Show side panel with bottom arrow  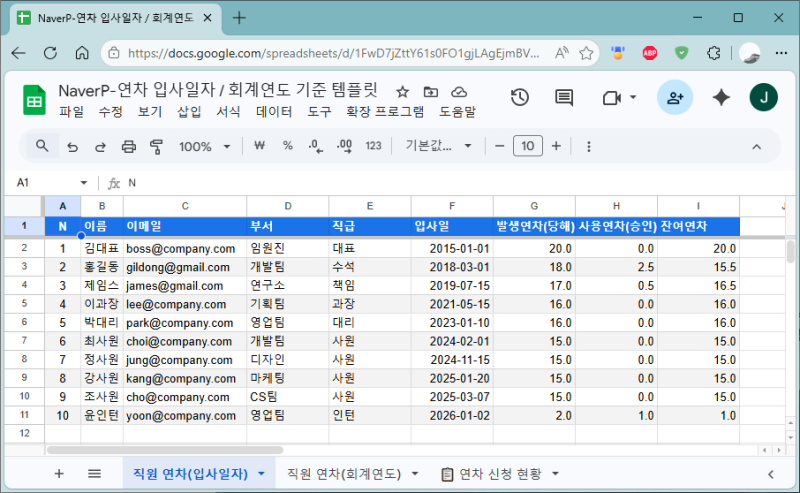(770, 474)
